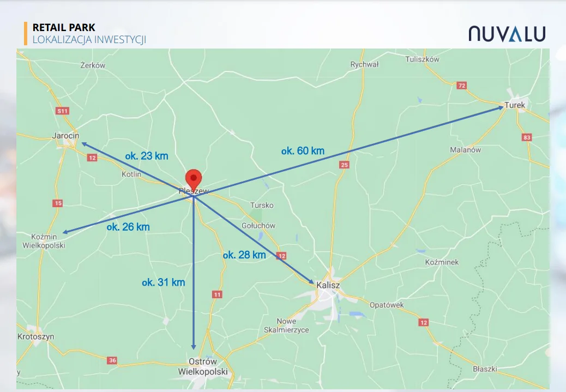
Task: Select the Gołuchów label
Action: (258, 226)
